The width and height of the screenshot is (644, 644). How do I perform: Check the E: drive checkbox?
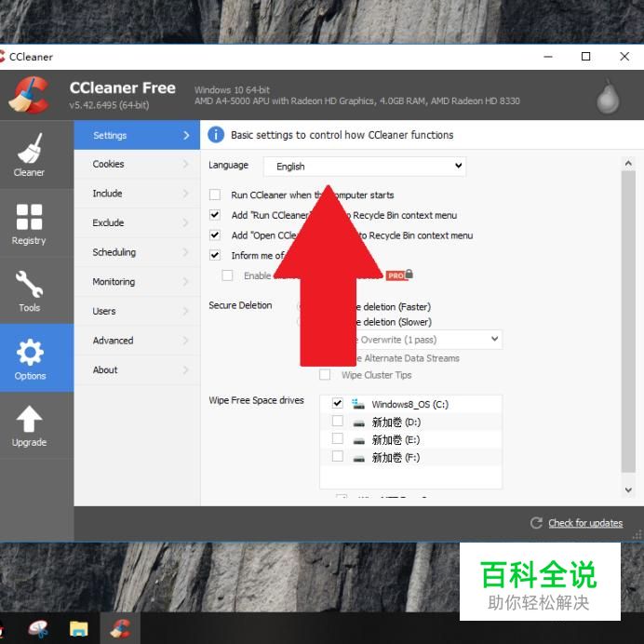click(x=337, y=438)
